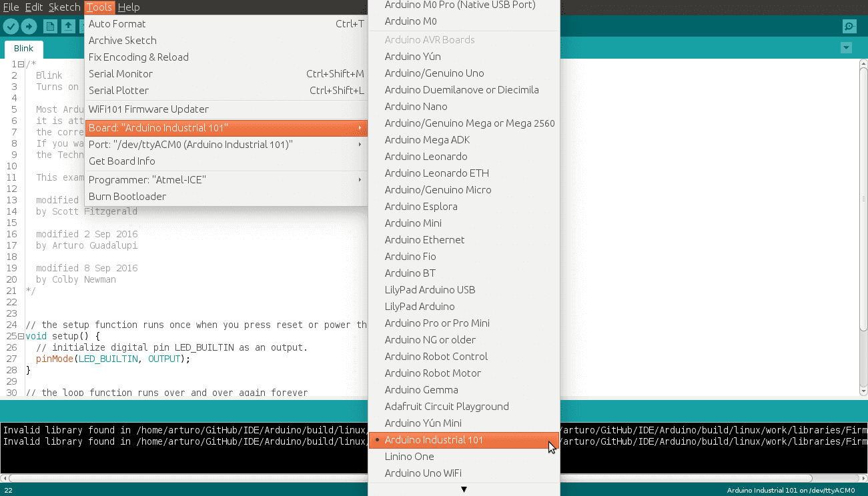Click the Open sketch toolbar icon
Image resolution: width=868 pixels, height=496 pixels.
[x=68, y=26]
